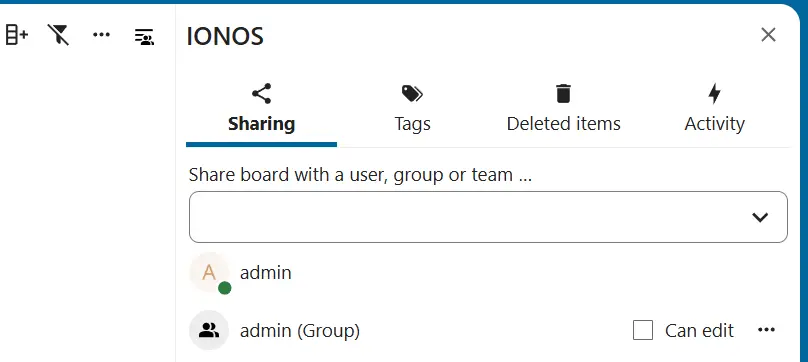Enable Can edit for admin group
808x362 pixels.
click(x=643, y=330)
